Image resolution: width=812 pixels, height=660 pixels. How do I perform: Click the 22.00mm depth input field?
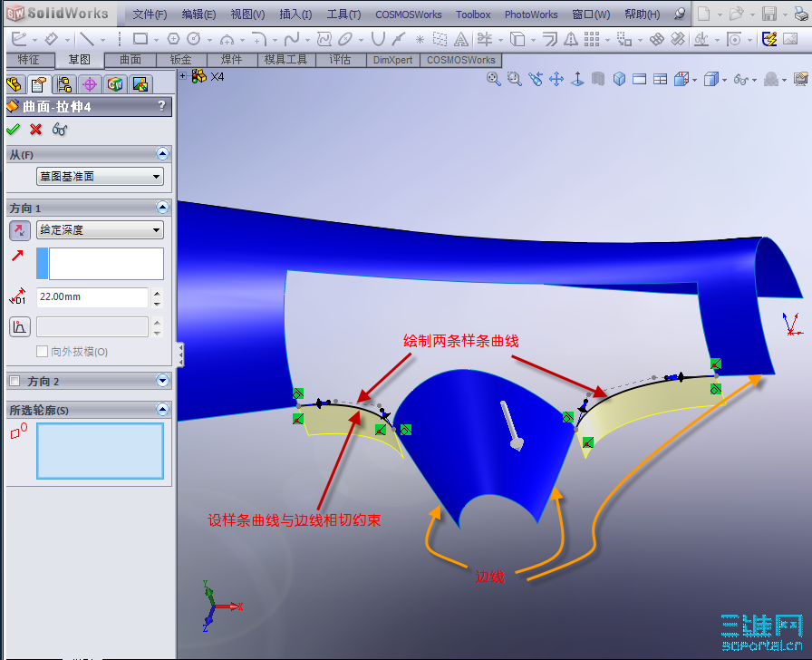[x=92, y=296]
